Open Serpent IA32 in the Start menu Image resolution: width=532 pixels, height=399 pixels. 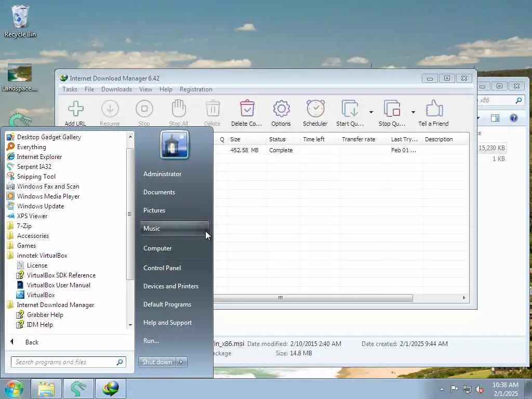[66, 167]
